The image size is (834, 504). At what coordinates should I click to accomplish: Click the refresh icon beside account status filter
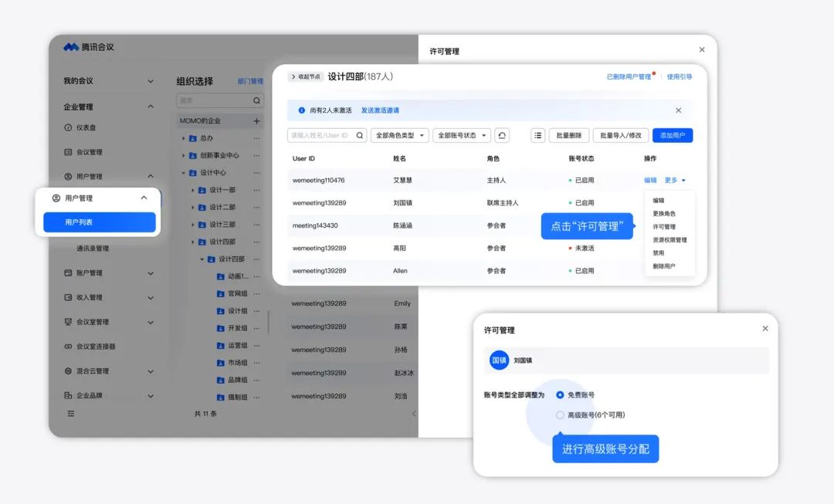pos(502,135)
